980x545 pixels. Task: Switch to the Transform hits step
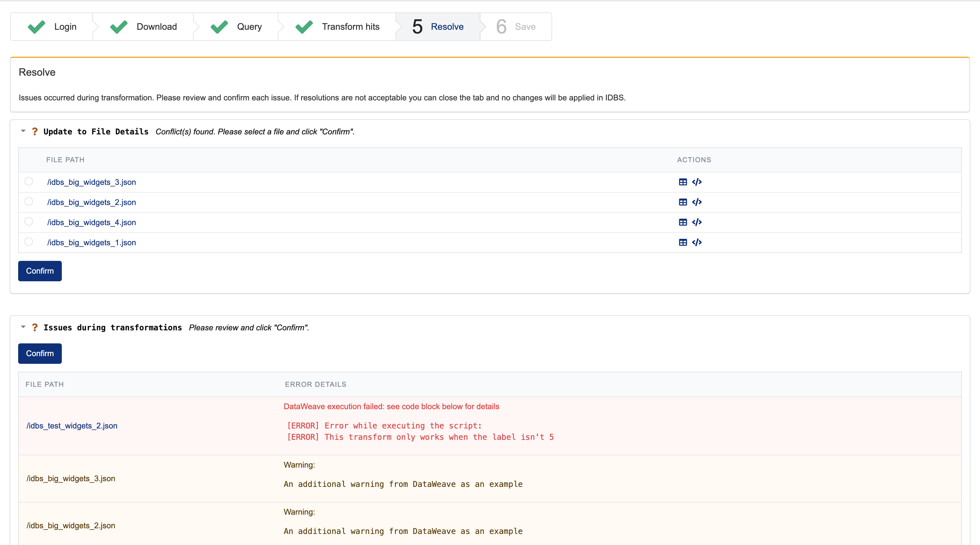click(337, 27)
